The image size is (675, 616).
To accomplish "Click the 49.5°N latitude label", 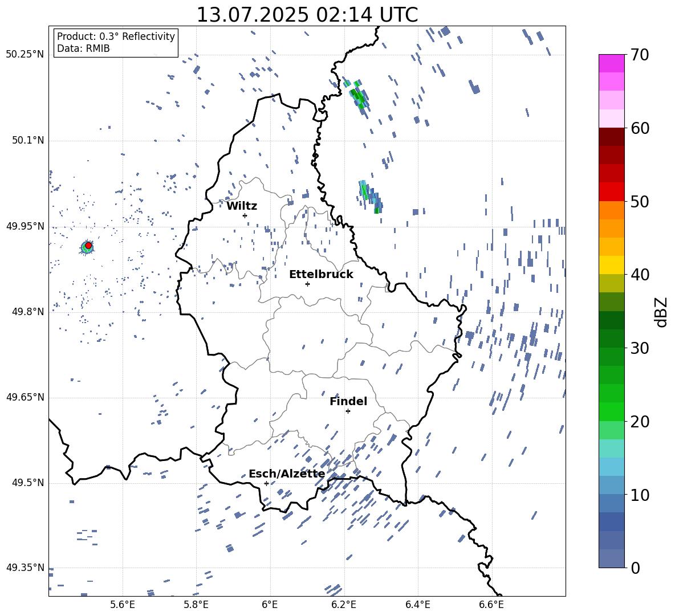I will coord(27,483).
